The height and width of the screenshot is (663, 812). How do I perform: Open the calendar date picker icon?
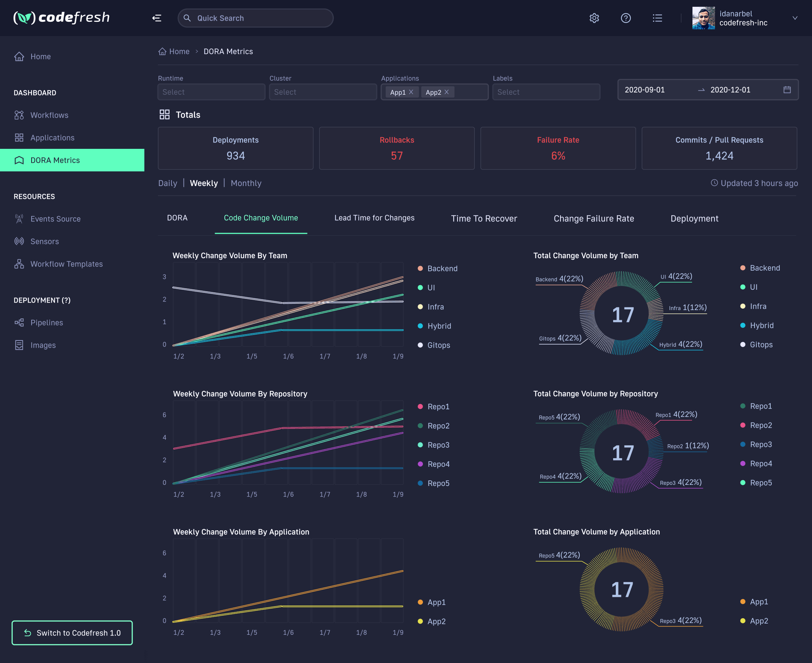[x=787, y=90]
